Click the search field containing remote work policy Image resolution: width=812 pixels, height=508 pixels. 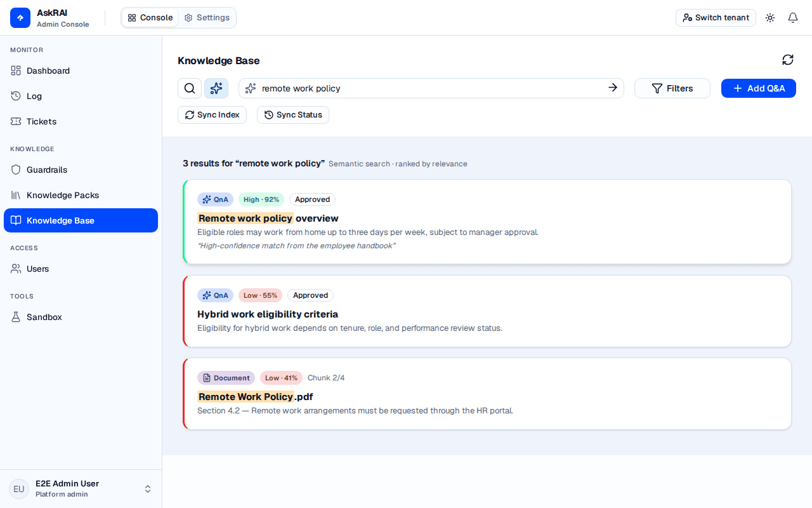tap(431, 88)
